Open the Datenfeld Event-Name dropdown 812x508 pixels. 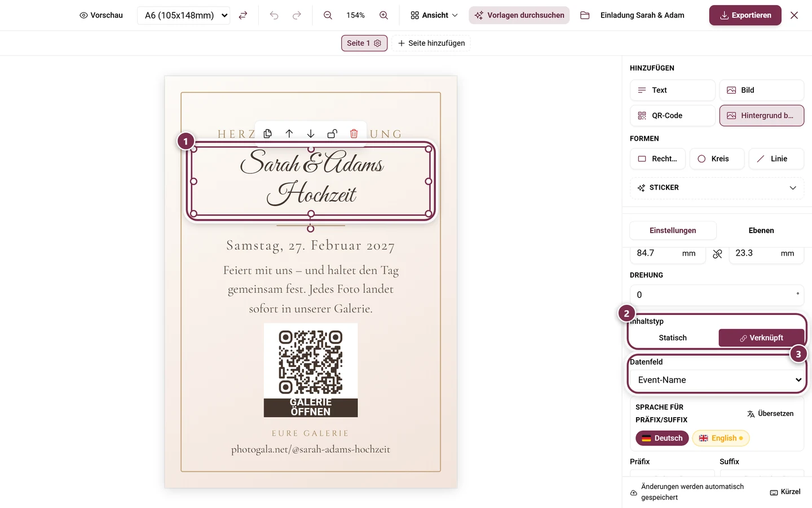717,380
